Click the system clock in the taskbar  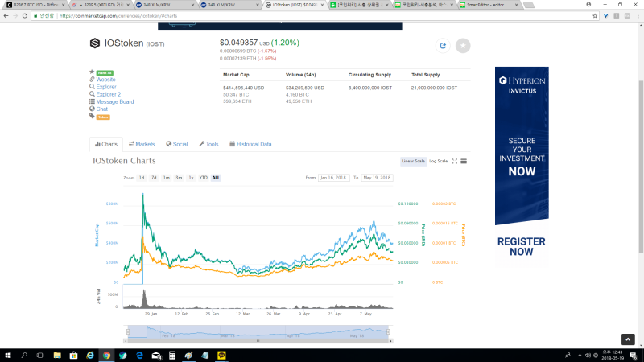pyautogui.click(x=613, y=356)
